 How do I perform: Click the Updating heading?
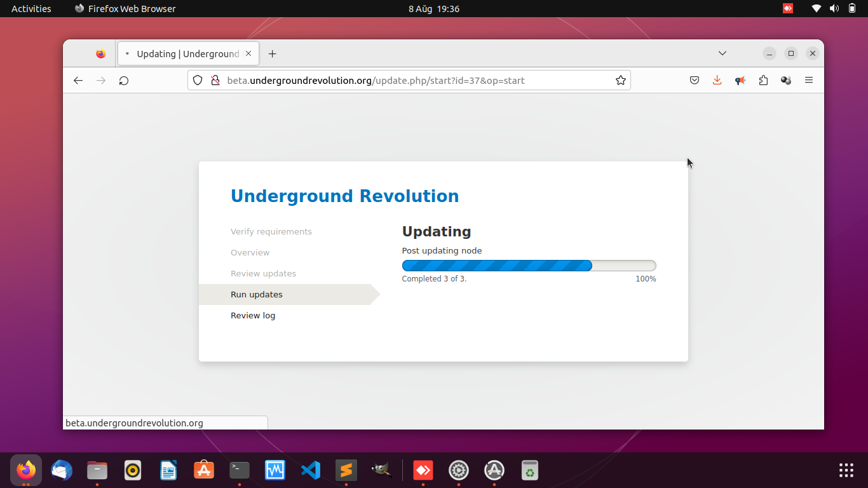437,231
